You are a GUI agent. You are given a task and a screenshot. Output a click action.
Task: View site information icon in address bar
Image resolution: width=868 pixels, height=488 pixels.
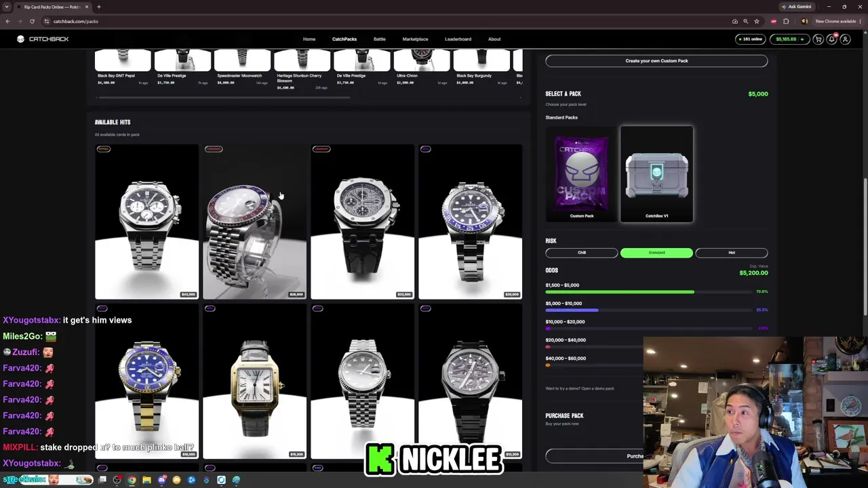point(47,21)
